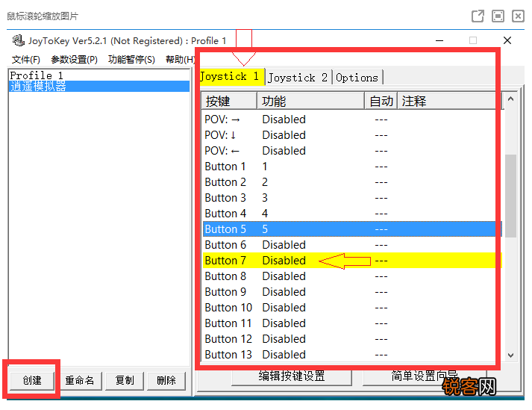The height and width of the screenshot is (410, 532).
Task: Select the Button 10 row
Action: pos(352,308)
